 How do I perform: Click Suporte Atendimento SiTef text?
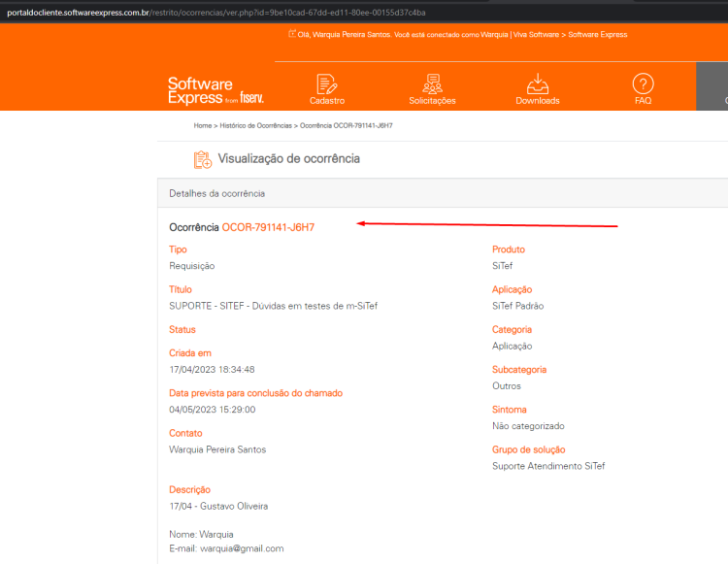548,466
